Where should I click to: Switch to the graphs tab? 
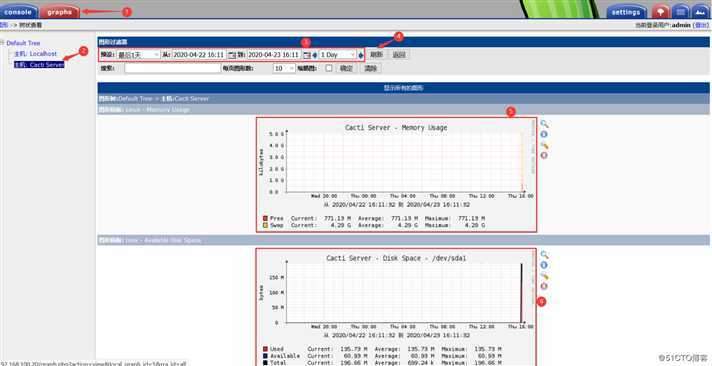tap(59, 12)
